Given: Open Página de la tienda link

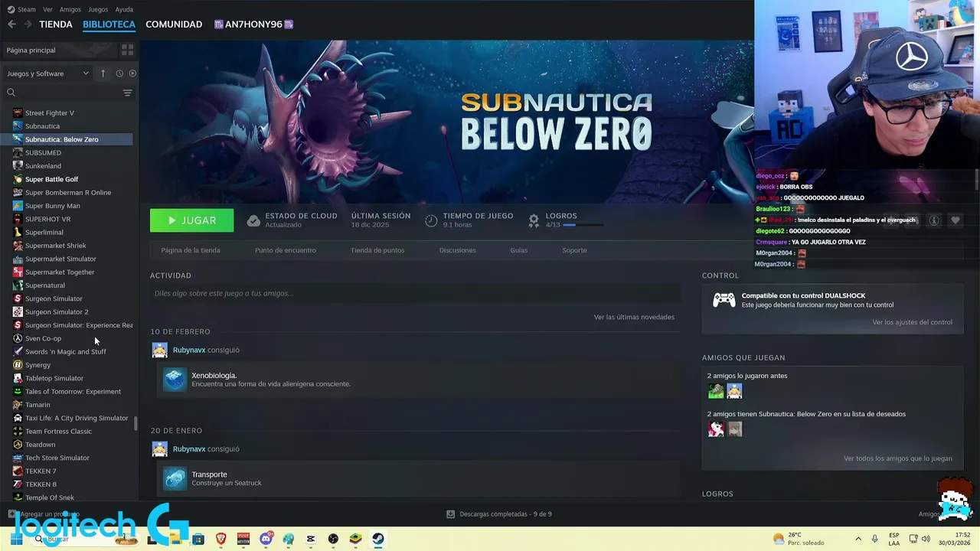Looking at the screenshot, I should click(x=191, y=250).
